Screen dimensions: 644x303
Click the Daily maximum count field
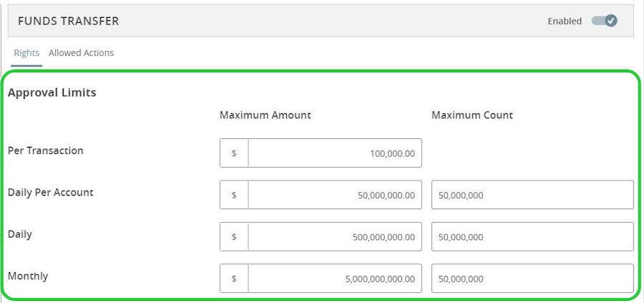click(x=532, y=237)
